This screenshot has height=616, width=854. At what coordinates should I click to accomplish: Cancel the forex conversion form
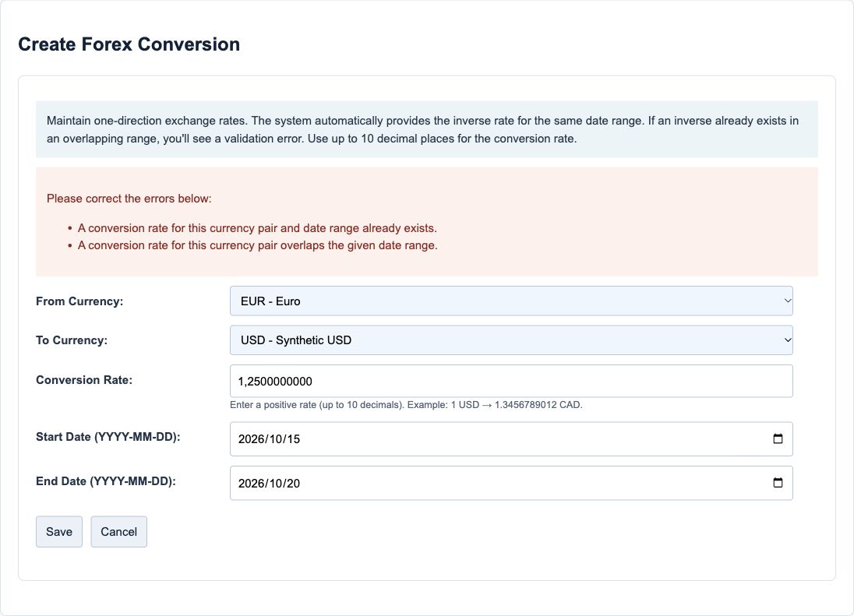[x=118, y=532]
